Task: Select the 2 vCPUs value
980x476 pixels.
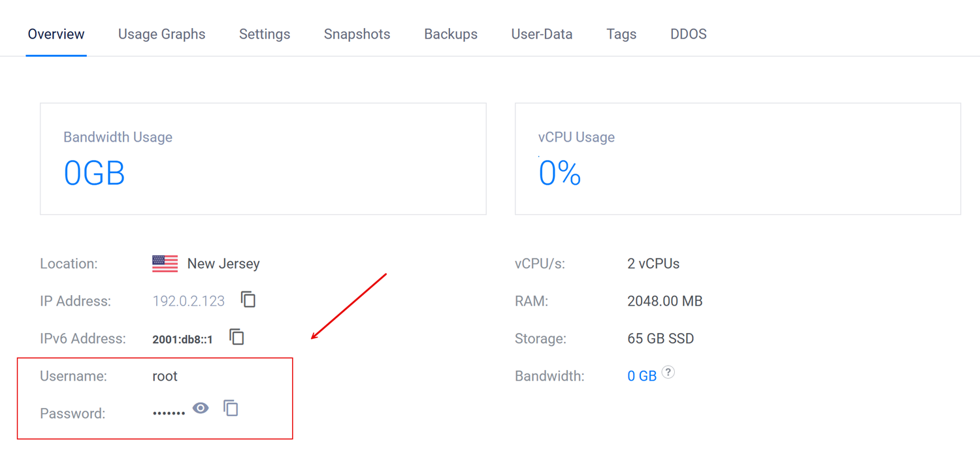Action: click(653, 264)
